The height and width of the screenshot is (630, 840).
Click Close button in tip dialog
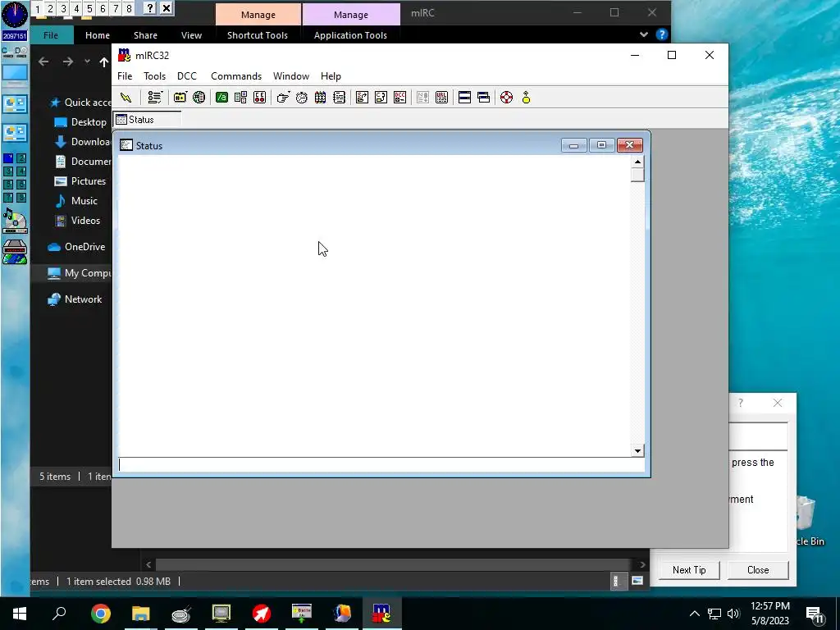[x=757, y=570]
